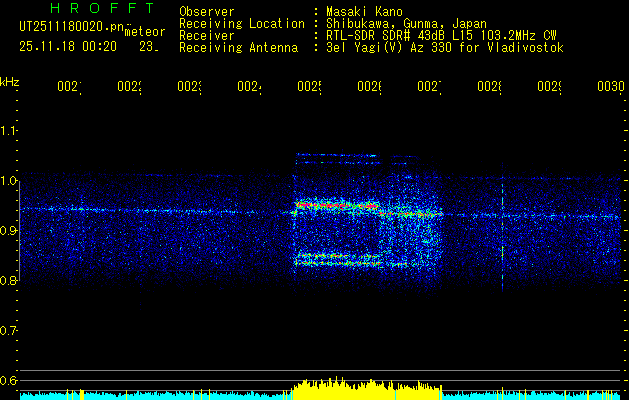The image size is (629, 400).
Task: Click the 0027 time marker
Action: click(x=430, y=86)
